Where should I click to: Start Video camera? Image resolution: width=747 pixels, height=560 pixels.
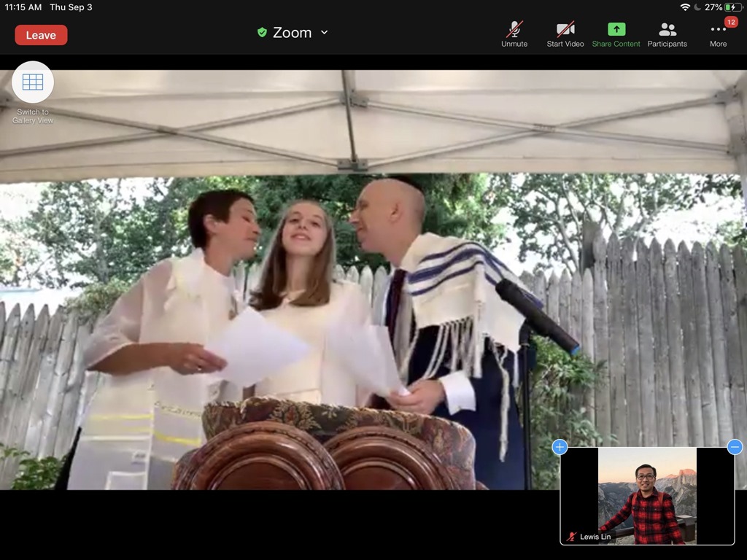click(565, 34)
